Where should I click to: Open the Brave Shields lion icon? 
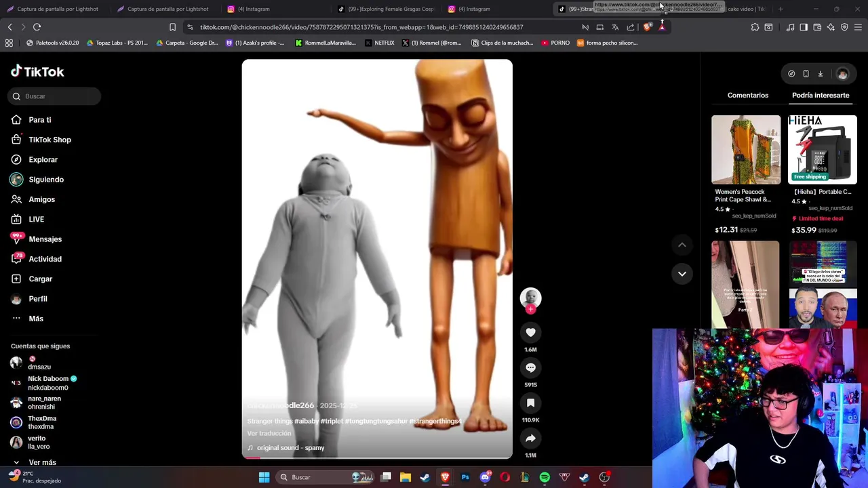pos(648,27)
